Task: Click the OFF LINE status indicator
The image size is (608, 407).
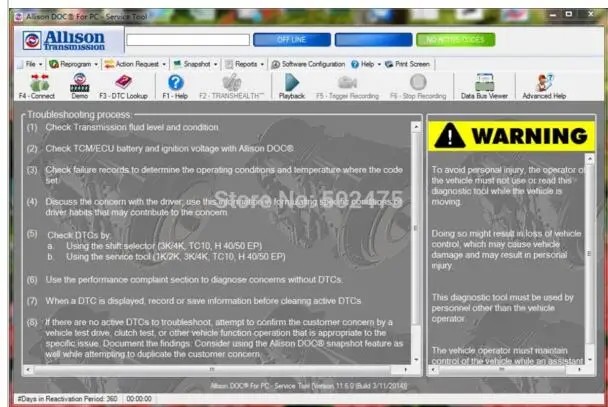Action: [x=292, y=40]
